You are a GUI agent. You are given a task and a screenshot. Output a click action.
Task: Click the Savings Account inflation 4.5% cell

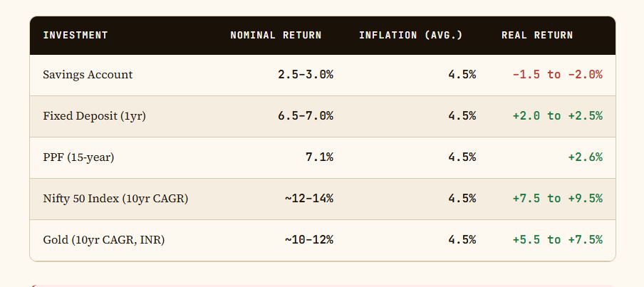(x=462, y=75)
